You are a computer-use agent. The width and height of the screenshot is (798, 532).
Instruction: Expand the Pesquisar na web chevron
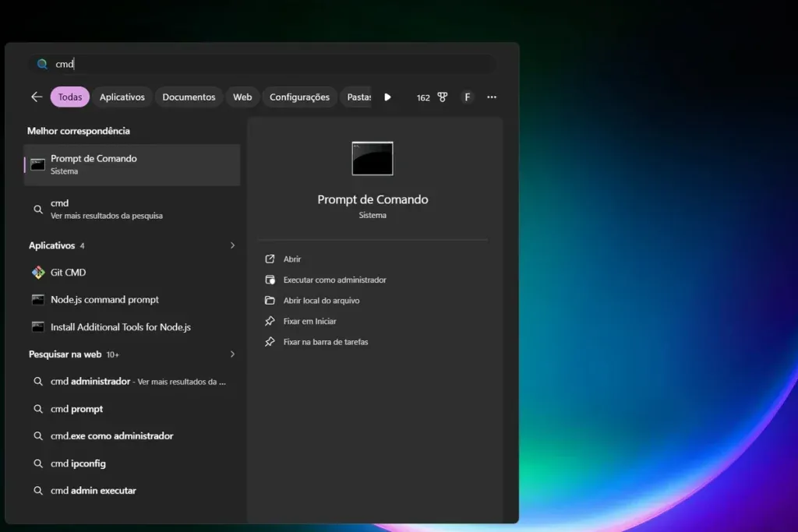(232, 354)
